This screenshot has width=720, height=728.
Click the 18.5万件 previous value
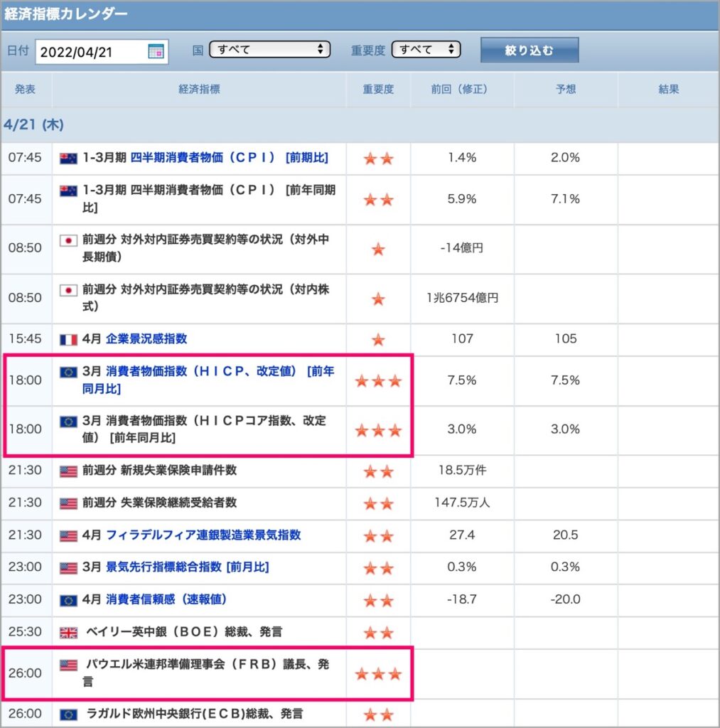(x=463, y=471)
